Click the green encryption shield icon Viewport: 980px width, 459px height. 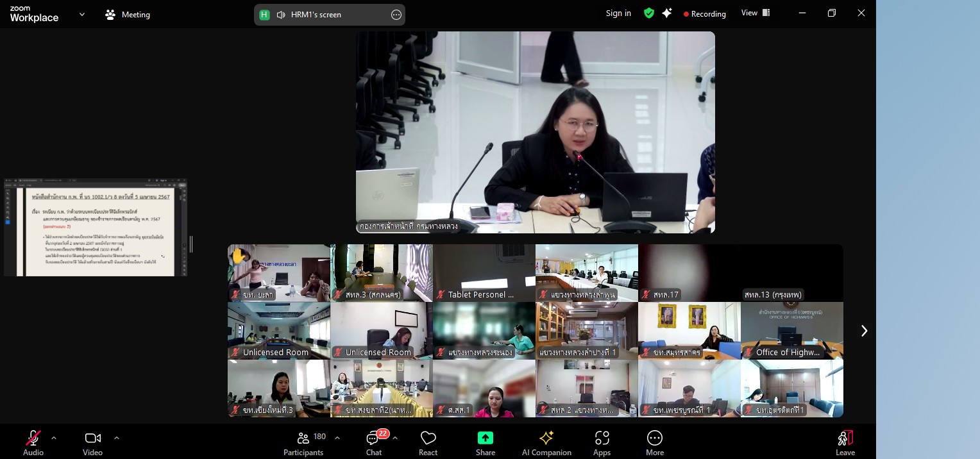(649, 13)
